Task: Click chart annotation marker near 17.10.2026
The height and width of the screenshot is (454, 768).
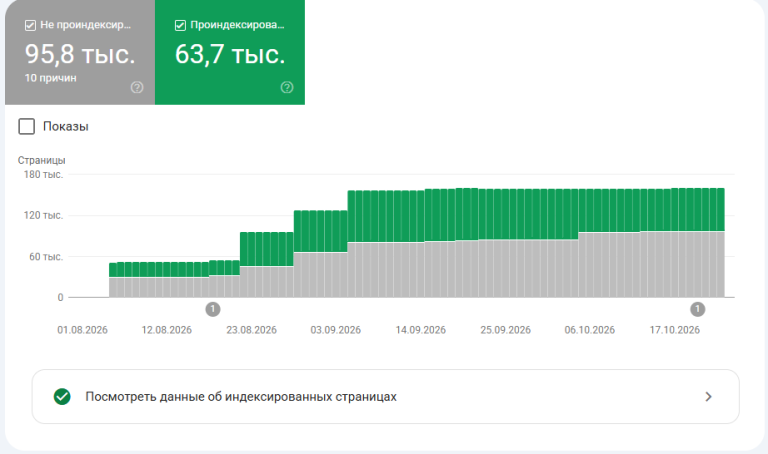Action: coord(697,310)
